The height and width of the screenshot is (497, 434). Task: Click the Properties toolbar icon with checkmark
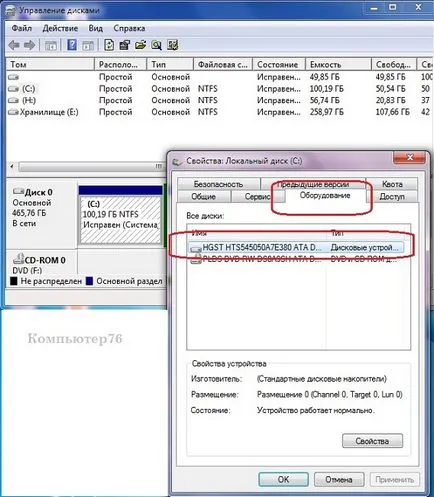[x=125, y=45]
